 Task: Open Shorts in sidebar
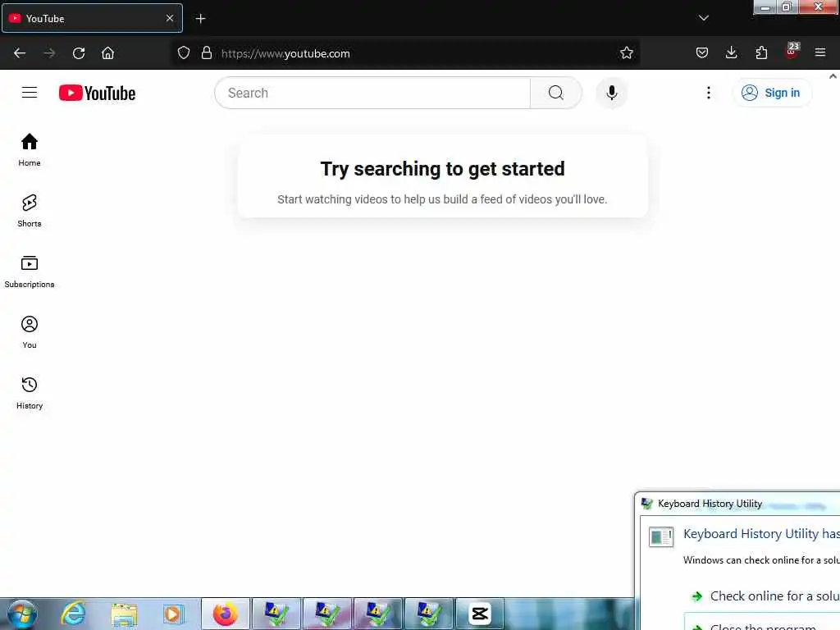point(30,211)
